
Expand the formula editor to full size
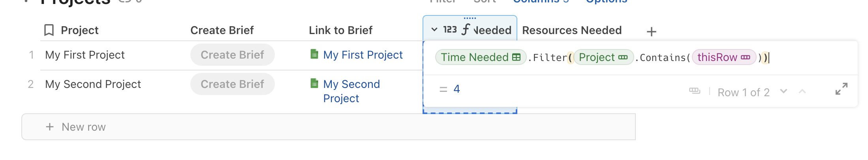point(841,89)
